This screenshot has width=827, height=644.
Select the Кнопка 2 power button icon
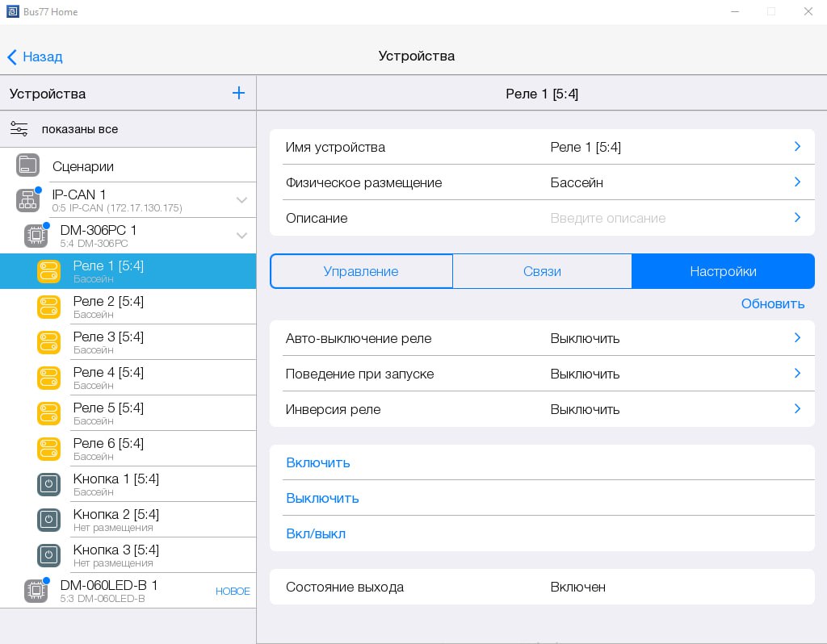tap(48, 520)
